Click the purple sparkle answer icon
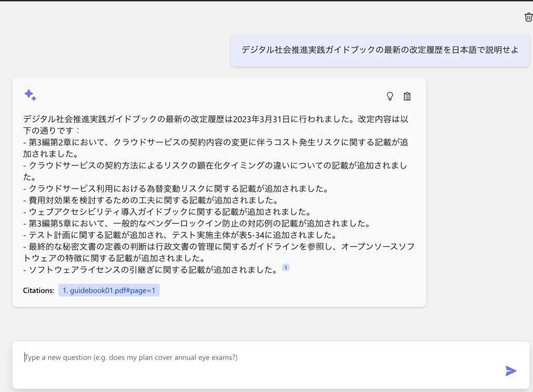Viewport: 533px width, 392px height. (30, 95)
